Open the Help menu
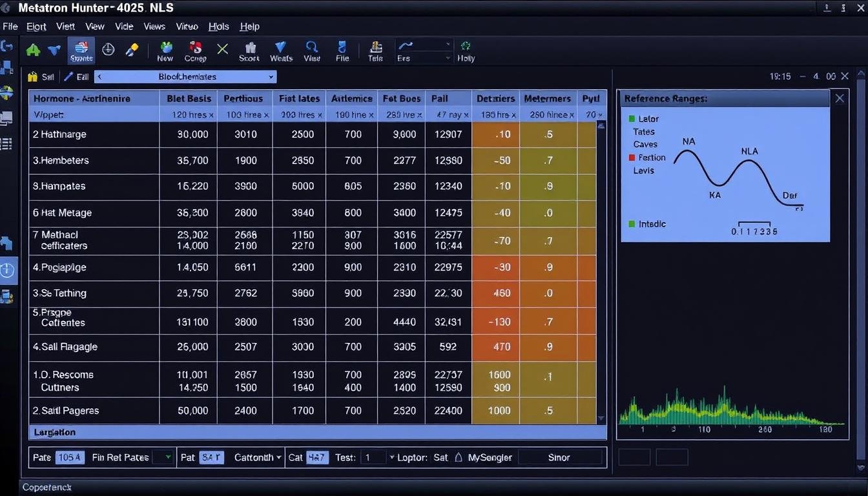 249,26
